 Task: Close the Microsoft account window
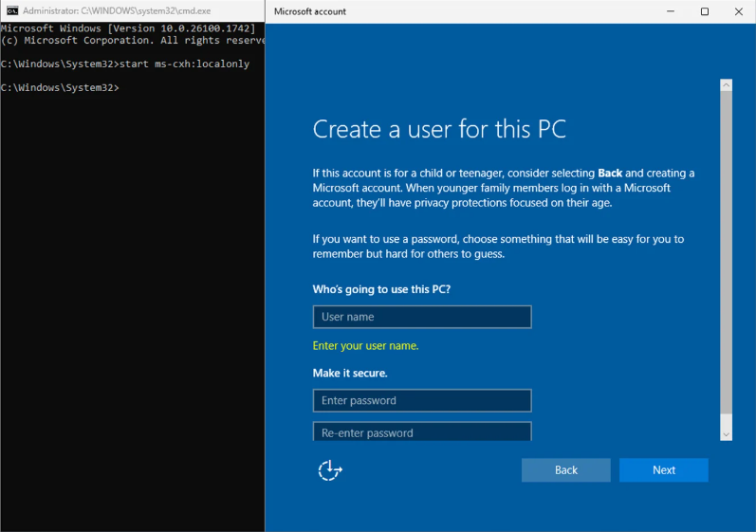click(739, 11)
